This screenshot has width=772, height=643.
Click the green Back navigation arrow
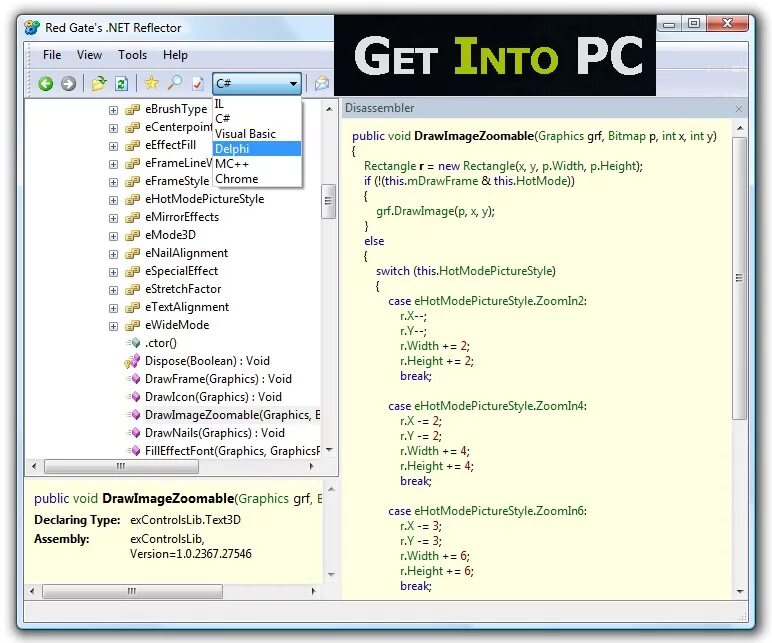46,84
